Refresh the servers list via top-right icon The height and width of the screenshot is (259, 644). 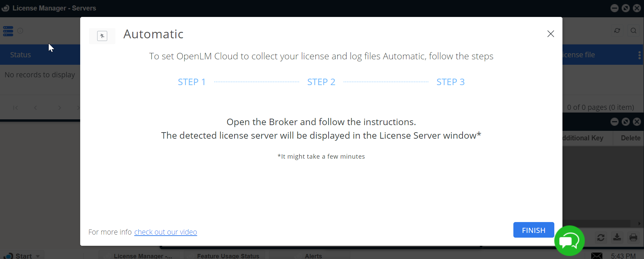click(x=617, y=31)
